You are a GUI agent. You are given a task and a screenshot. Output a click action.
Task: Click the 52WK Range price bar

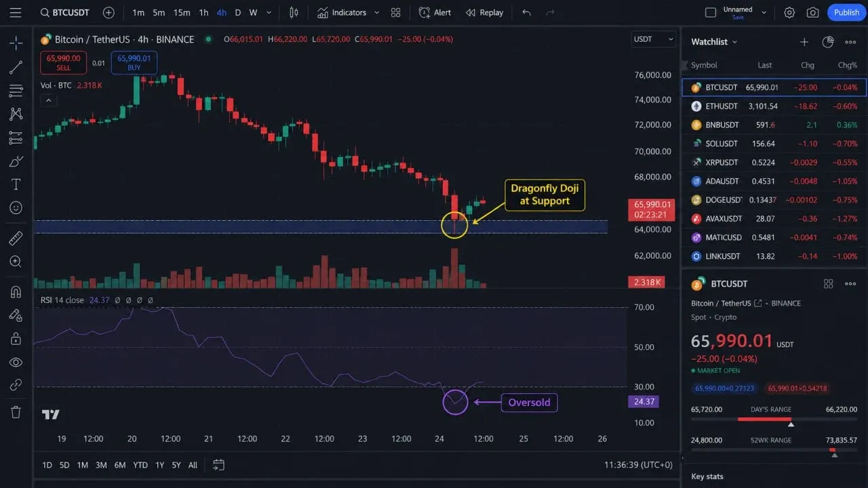[774, 451]
